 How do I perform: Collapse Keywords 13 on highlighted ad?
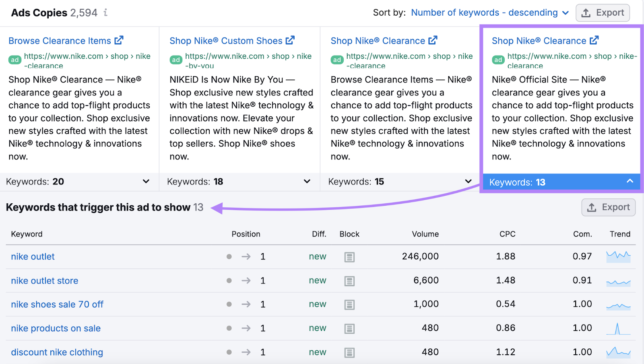(630, 182)
